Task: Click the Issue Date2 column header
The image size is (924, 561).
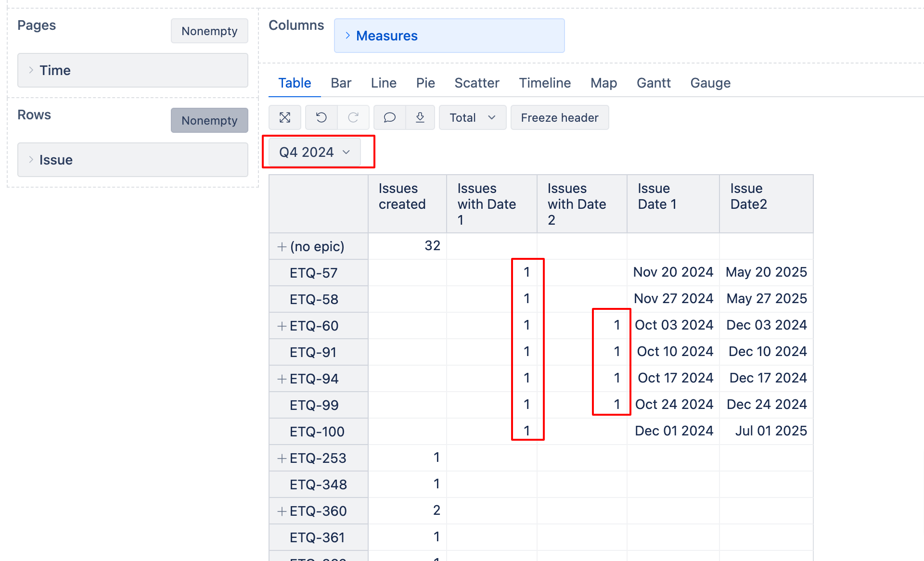Action: coord(766,204)
